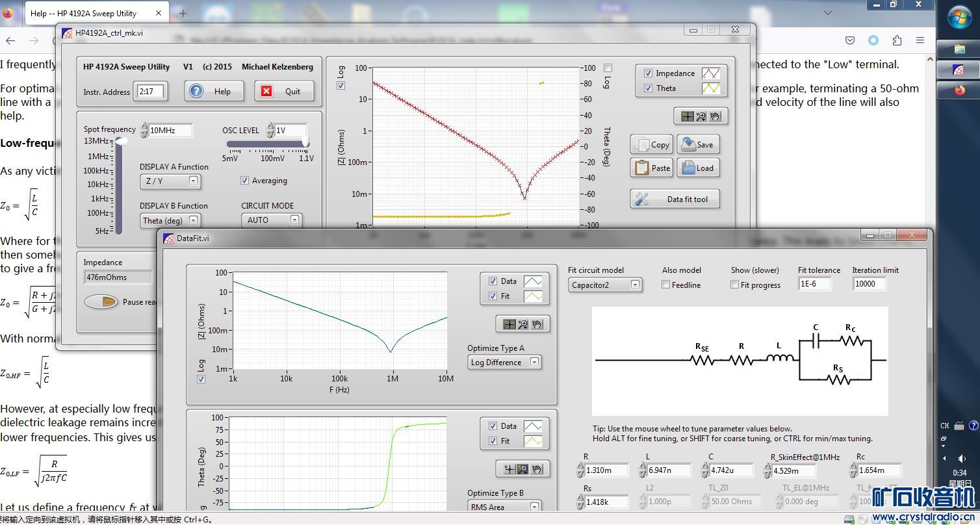Toggle the Log checkbox of the DataFit |Z| graph

(201, 379)
